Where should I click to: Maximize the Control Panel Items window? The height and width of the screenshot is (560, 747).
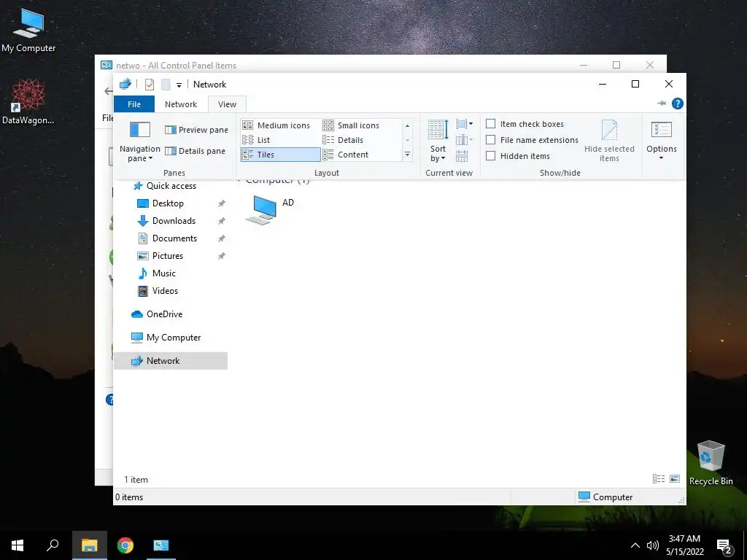[x=616, y=65]
